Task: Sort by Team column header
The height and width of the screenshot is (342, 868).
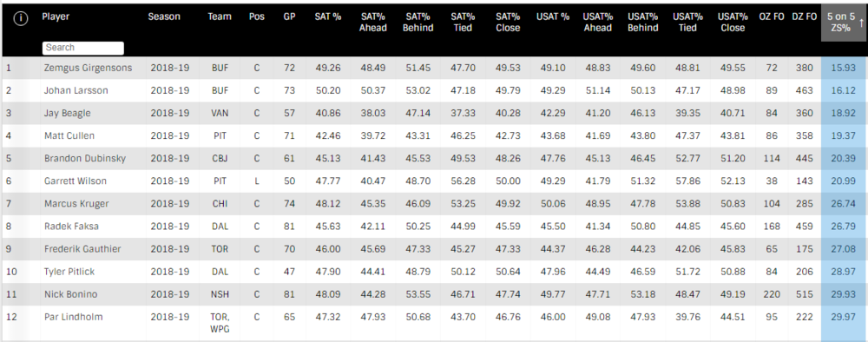Action: (x=220, y=16)
